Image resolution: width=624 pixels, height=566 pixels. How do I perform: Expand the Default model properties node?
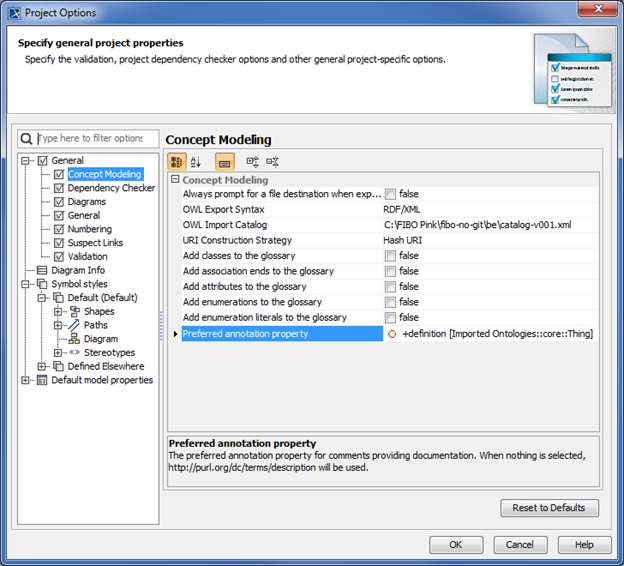tap(25, 380)
